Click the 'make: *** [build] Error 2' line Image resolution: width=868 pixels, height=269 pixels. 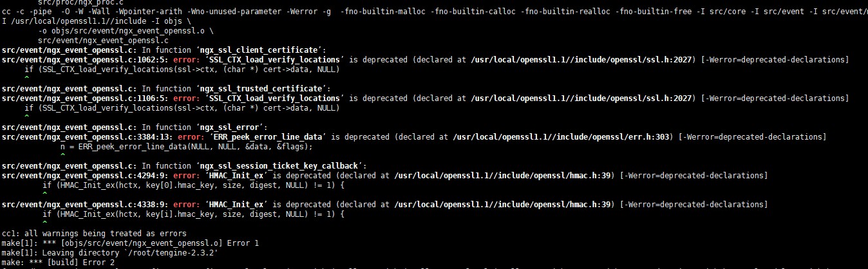tap(58, 262)
